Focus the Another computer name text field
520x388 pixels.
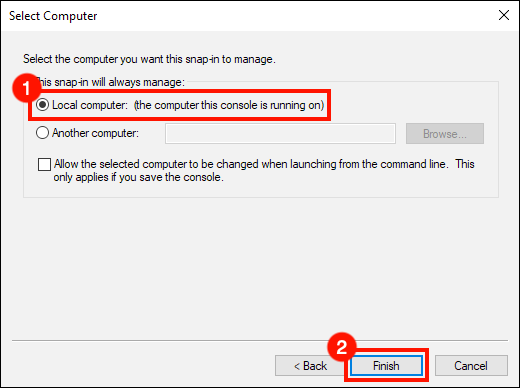tap(280, 134)
